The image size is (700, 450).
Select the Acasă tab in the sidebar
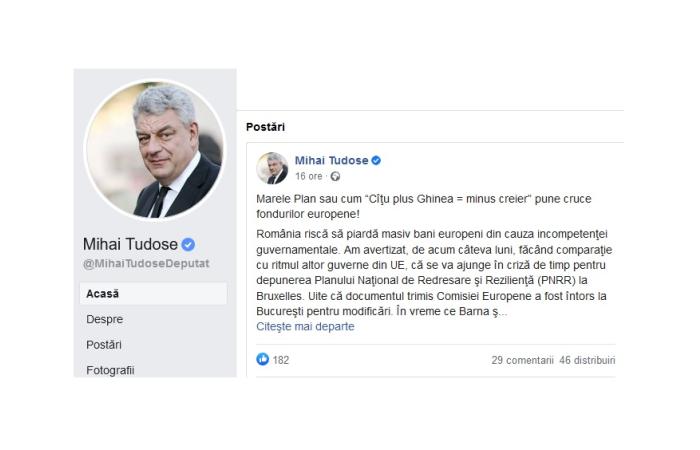click(x=103, y=293)
